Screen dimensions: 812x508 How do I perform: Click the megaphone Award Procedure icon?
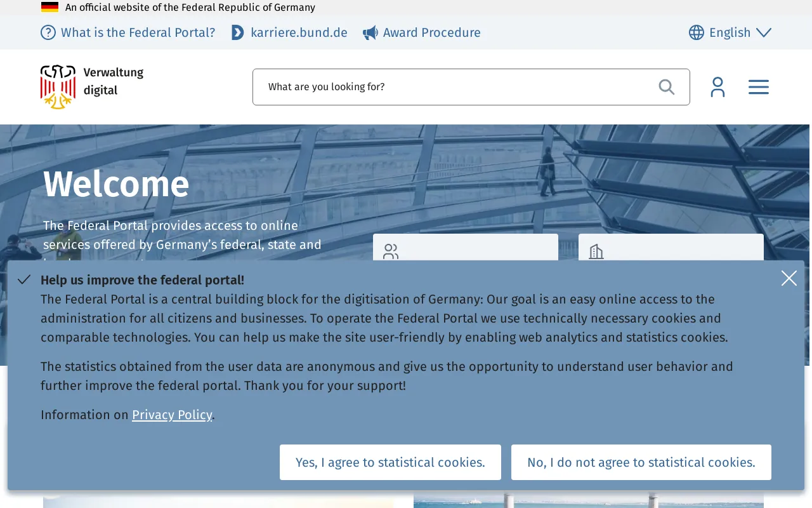370,32
